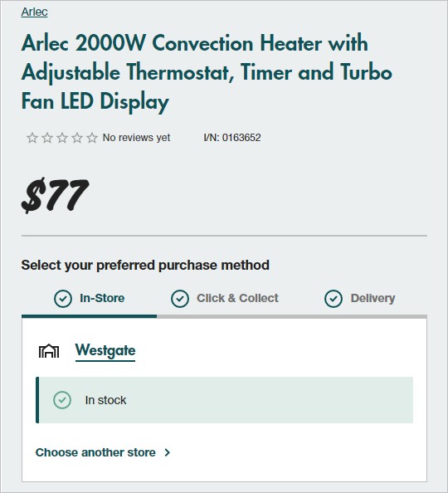Image resolution: width=448 pixels, height=493 pixels.
Task: Click the second rating star
Action: (47, 138)
